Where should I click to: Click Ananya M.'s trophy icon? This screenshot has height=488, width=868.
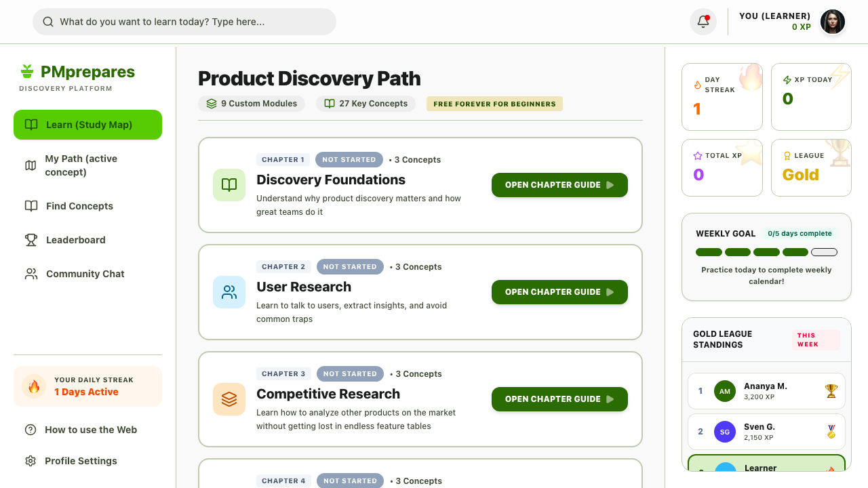(831, 391)
